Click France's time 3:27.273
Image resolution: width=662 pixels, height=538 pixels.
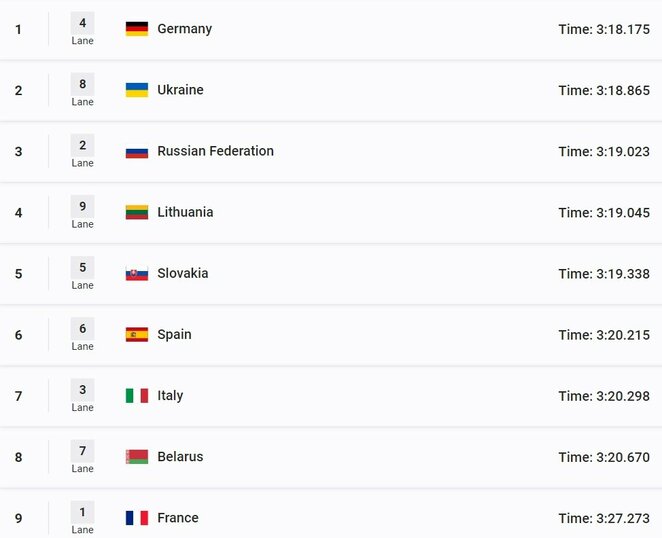click(x=604, y=518)
